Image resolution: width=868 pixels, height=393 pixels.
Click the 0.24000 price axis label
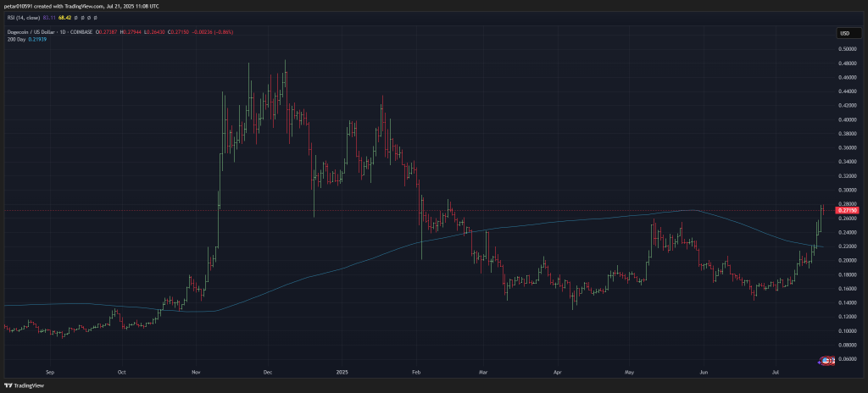coord(848,232)
